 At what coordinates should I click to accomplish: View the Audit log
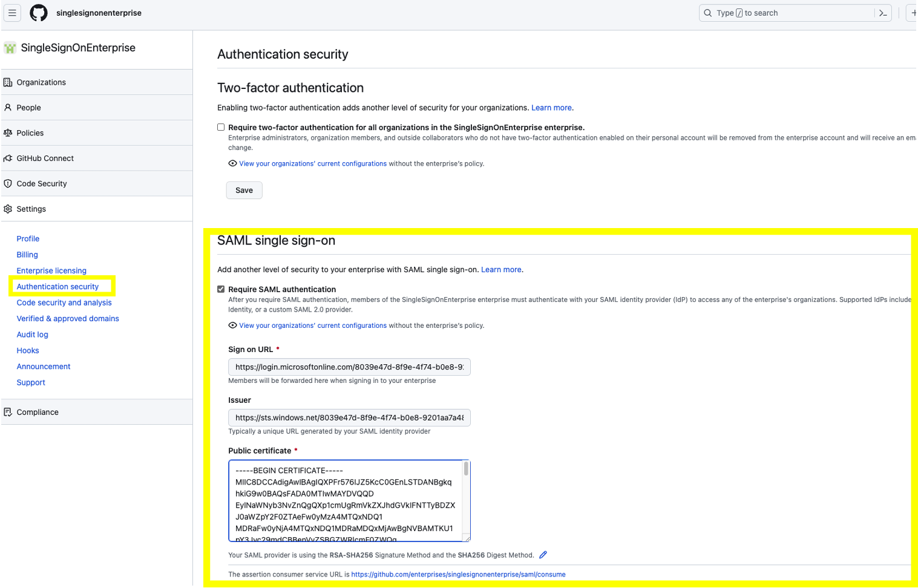(x=32, y=335)
